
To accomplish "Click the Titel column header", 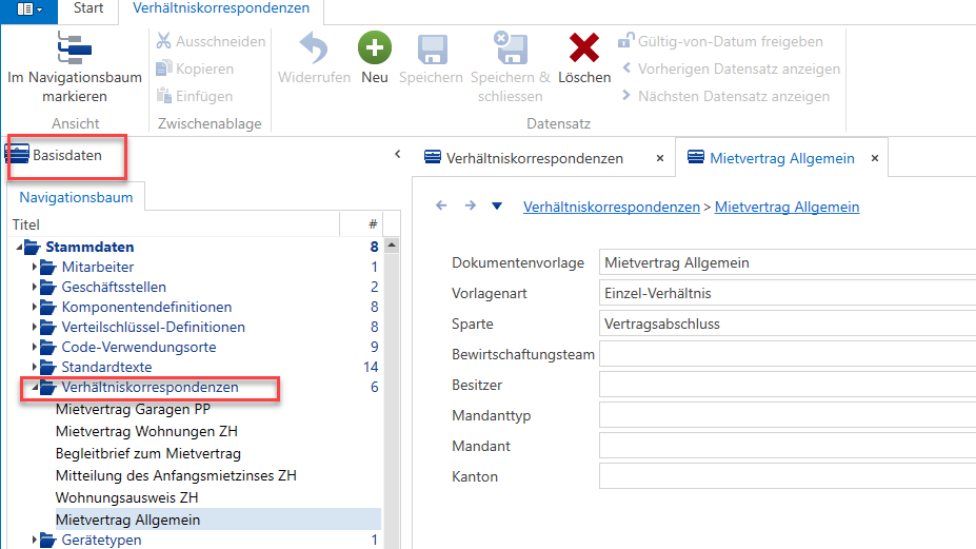I will (174, 224).
